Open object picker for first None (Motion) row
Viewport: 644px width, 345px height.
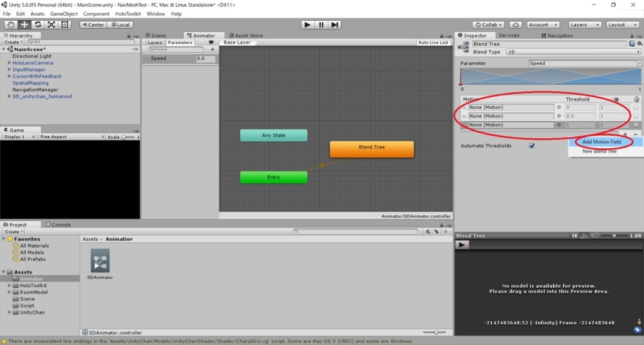tap(558, 107)
